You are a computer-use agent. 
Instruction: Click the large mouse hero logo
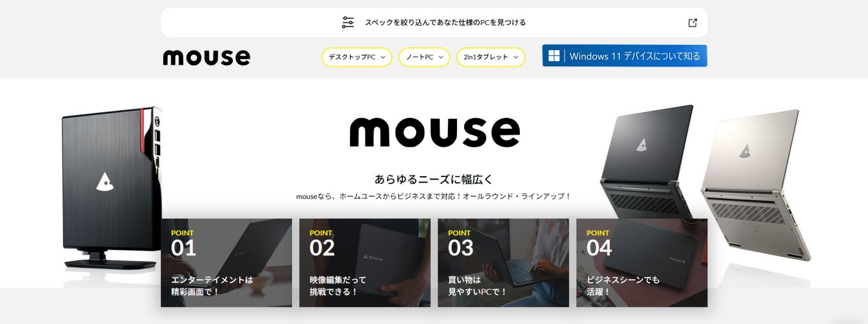tap(434, 132)
